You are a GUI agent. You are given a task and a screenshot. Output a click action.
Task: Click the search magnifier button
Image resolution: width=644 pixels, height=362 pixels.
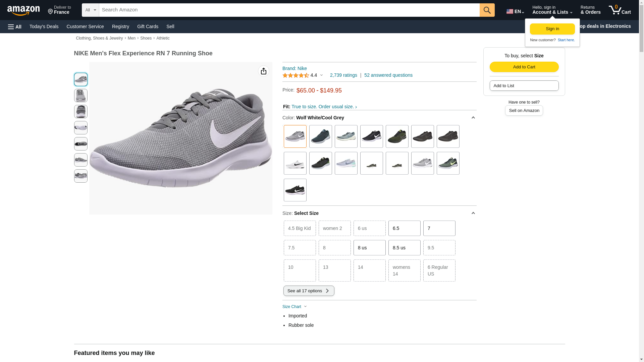coord(487,10)
